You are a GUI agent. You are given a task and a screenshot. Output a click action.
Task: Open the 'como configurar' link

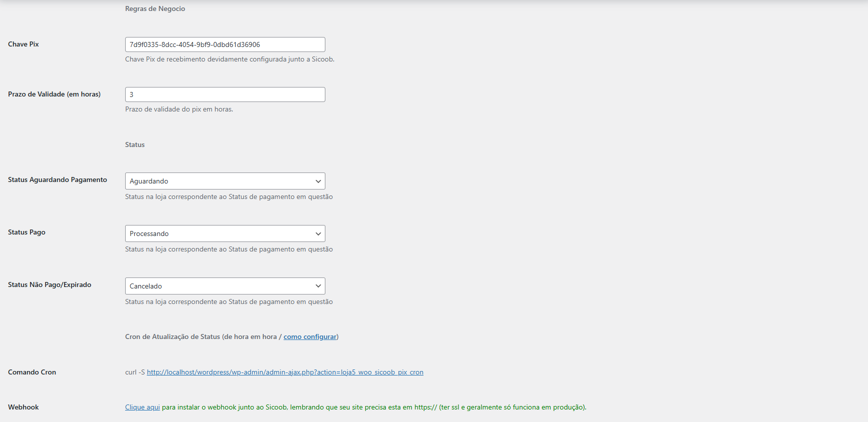(310, 337)
